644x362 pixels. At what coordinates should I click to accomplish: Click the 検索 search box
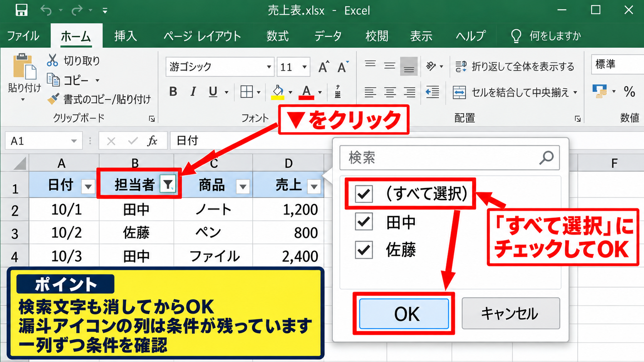pyautogui.click(x=449, y=158)
